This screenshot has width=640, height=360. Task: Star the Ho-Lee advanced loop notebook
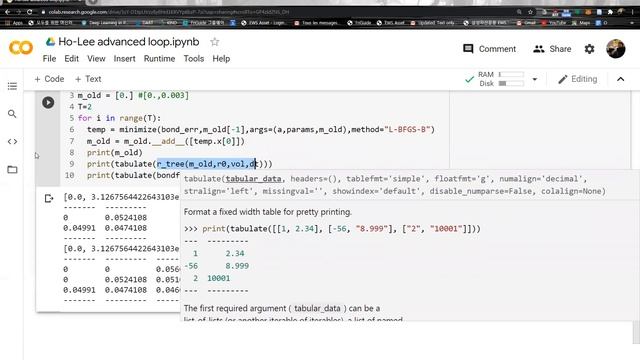pyautogui.click(x=215, y=42)
